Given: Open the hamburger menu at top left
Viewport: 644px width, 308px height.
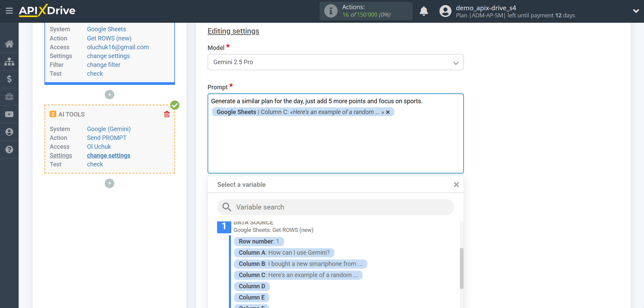Looking at the screenshot, I should pos(9,11).
